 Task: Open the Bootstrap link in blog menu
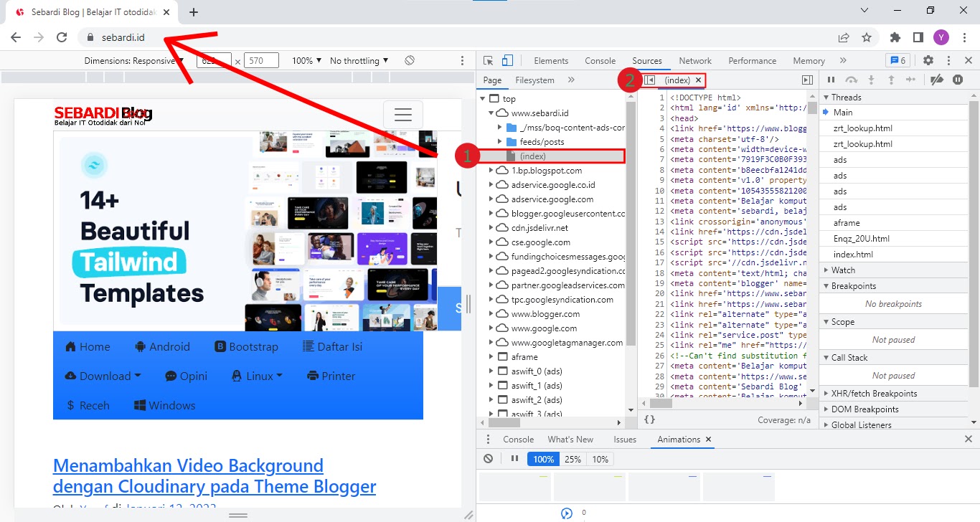pos(247,347)
